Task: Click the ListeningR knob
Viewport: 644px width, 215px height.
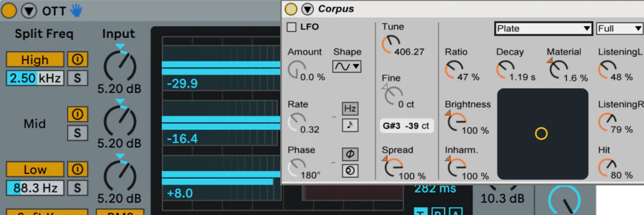Action: [x=608, y=122]
